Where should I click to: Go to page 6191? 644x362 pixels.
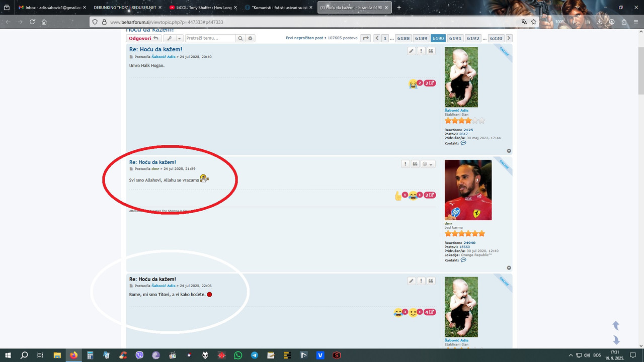point(455,38)
